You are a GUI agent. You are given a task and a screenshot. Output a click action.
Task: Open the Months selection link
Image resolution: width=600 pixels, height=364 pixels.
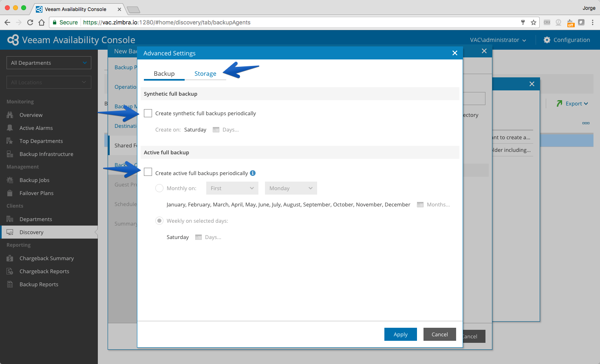(439, 205)
